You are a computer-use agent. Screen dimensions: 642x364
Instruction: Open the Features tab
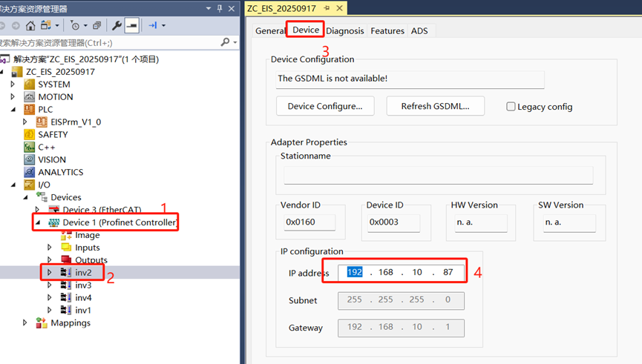(x=387, y=30)
